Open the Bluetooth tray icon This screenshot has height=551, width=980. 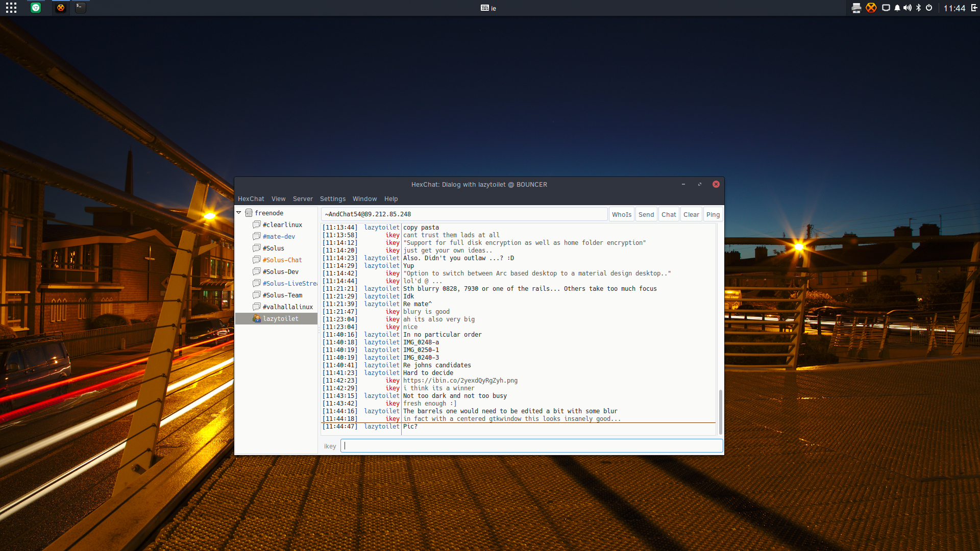pos(918,8)
